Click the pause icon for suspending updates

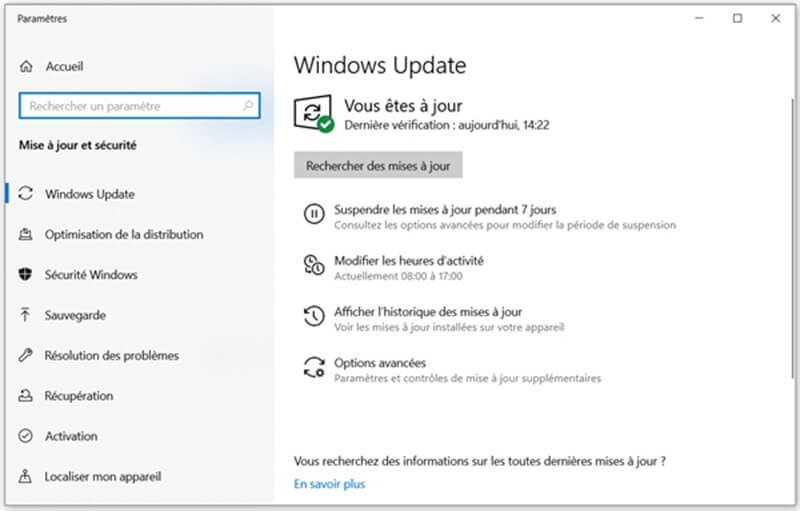tap(314, 213)
